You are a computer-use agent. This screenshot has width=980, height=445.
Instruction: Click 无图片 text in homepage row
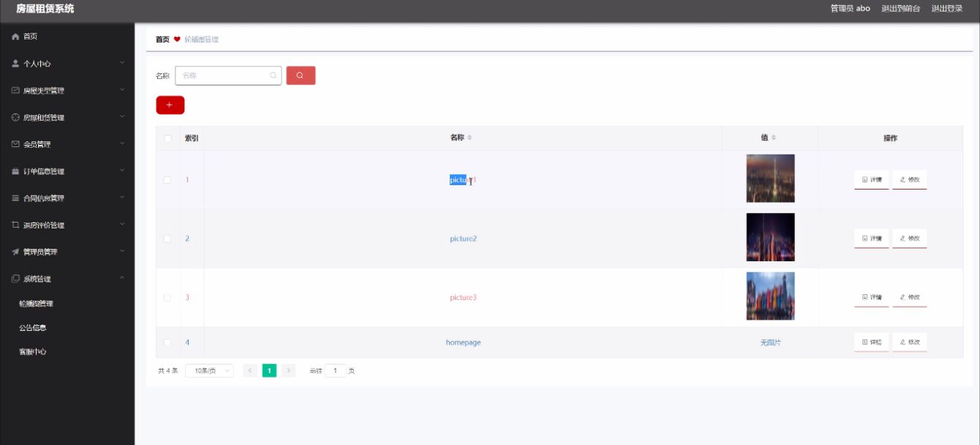(x=770, y=343)
